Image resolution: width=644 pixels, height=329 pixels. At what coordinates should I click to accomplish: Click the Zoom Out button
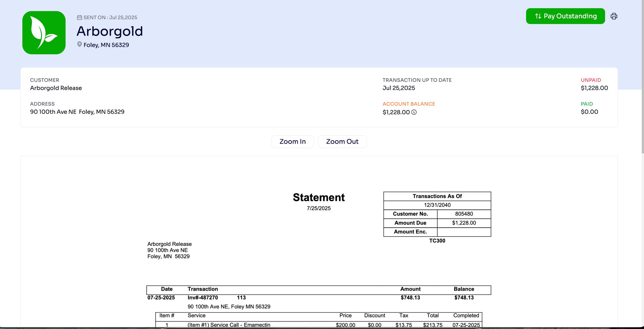click(x=342, y=141)
